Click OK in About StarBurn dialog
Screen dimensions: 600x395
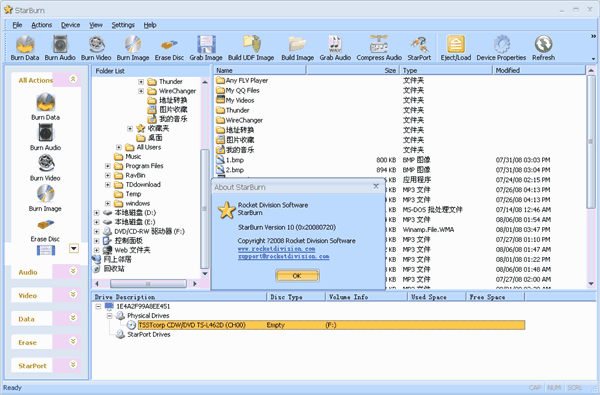click(x=297, y=275)
